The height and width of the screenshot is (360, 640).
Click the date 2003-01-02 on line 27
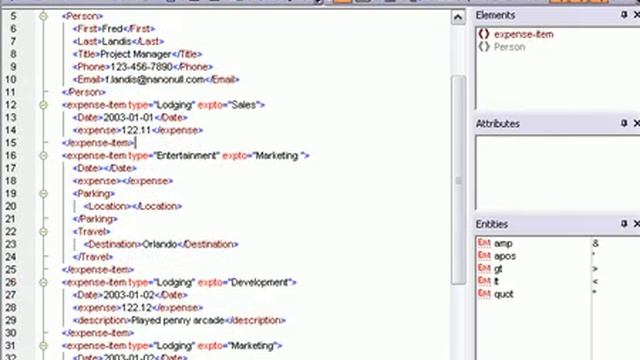pos(128,295)
